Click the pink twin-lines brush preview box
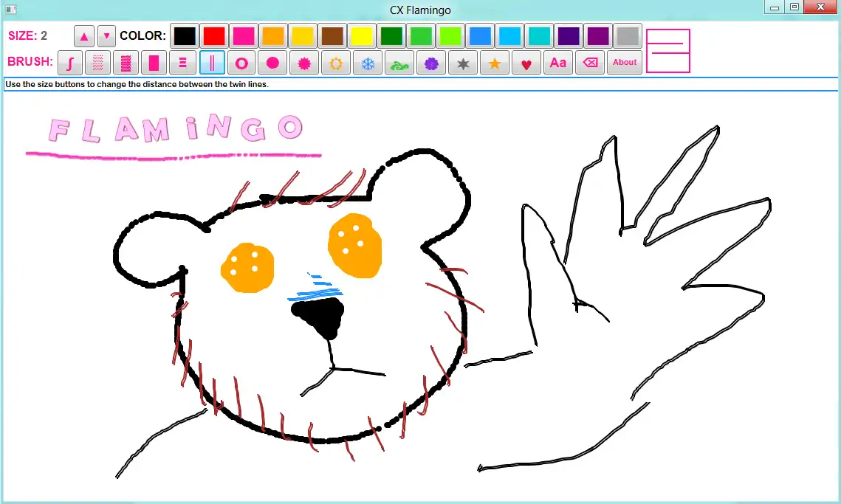 pos(667,51)
